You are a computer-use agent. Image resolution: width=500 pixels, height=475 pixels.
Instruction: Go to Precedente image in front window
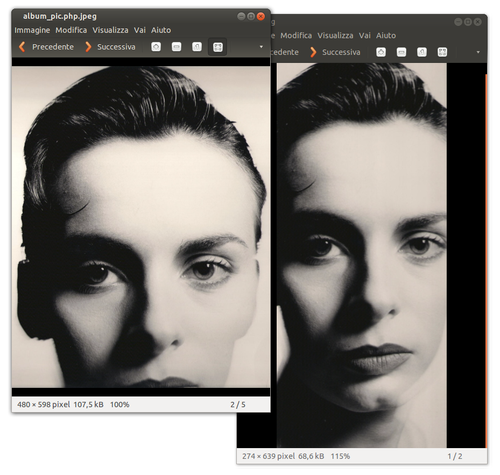46,47
